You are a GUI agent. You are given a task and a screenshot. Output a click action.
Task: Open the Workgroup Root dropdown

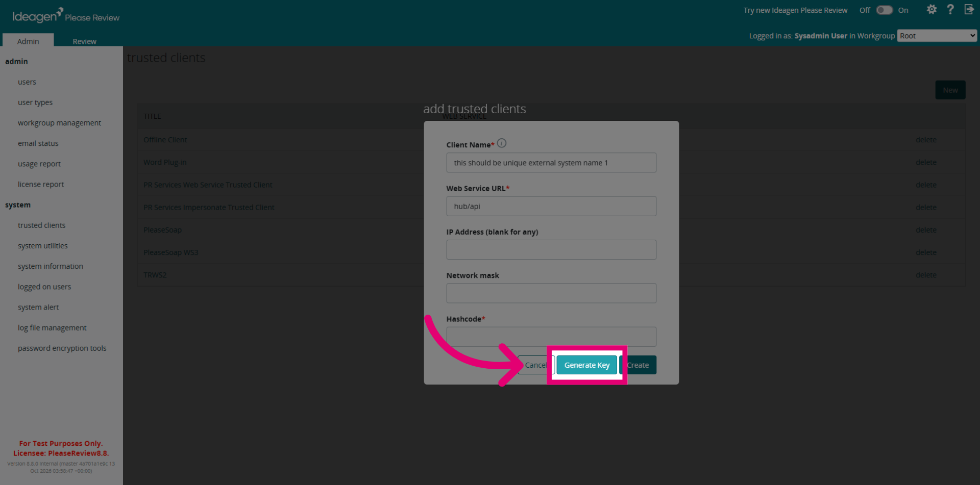pyautogui.click(x=937, y=36)
